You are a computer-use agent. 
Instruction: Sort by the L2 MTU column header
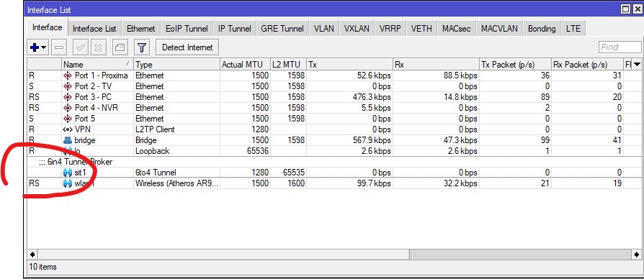(x=288, y=64)
